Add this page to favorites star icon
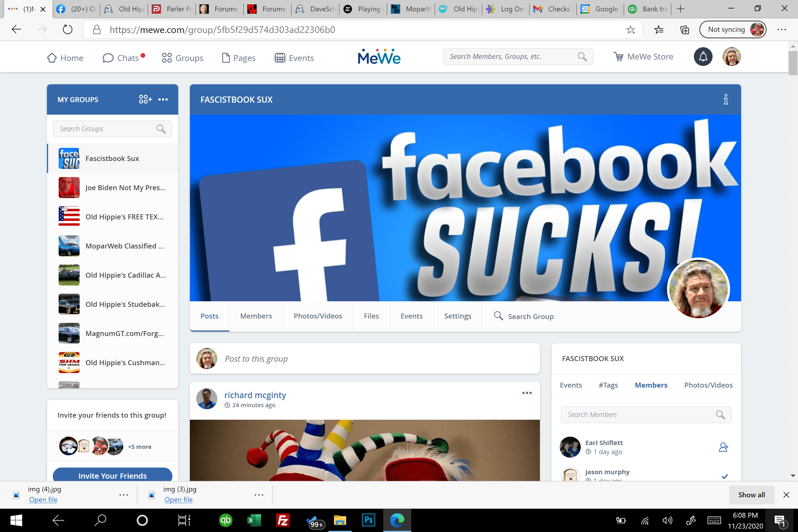 (x=630, y=29)
